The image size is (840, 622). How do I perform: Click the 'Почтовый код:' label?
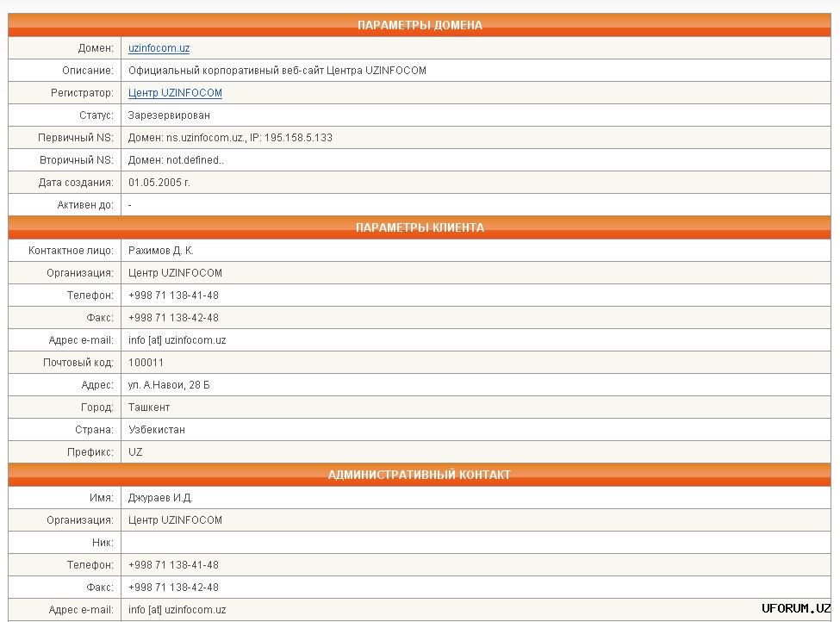[x=78, y=363]
